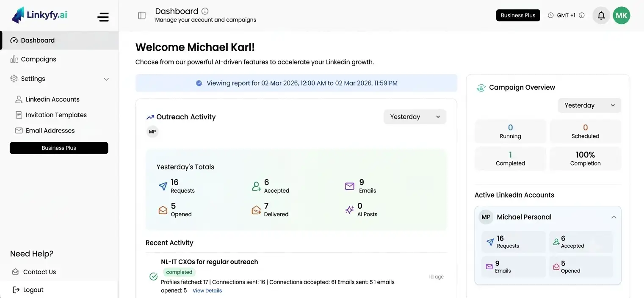
Task: Open the Campaign Overview Yesterday dropdown
Action: [589, 105]
